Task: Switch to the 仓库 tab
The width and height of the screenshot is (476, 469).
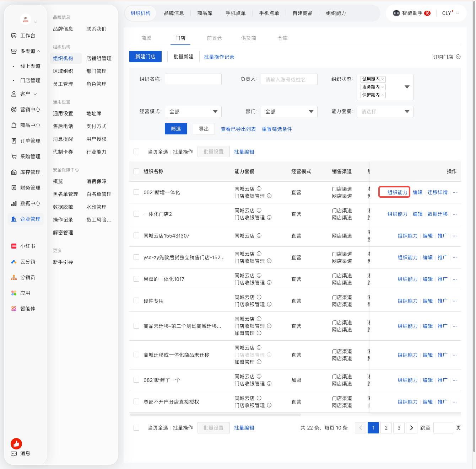Action: pyautogui.click(x=283, y=38)
